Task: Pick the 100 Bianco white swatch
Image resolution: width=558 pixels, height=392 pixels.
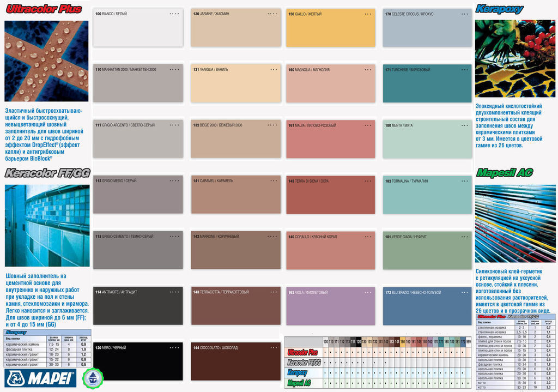Action: point(138,27)
